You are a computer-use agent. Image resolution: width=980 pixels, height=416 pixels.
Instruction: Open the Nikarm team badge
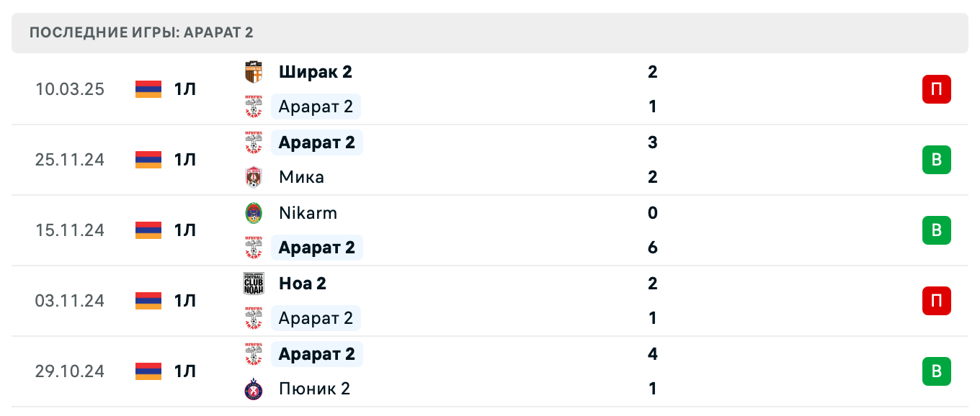click(x=253, y=213)
